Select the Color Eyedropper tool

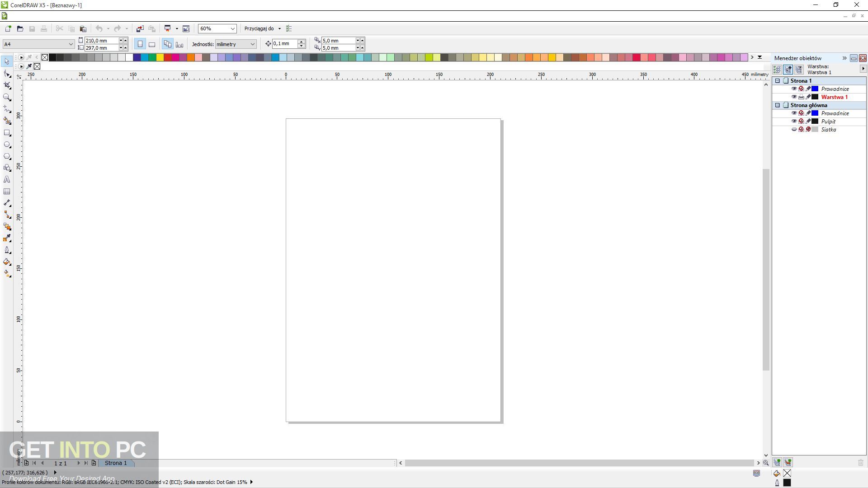[x=7, y=239]
